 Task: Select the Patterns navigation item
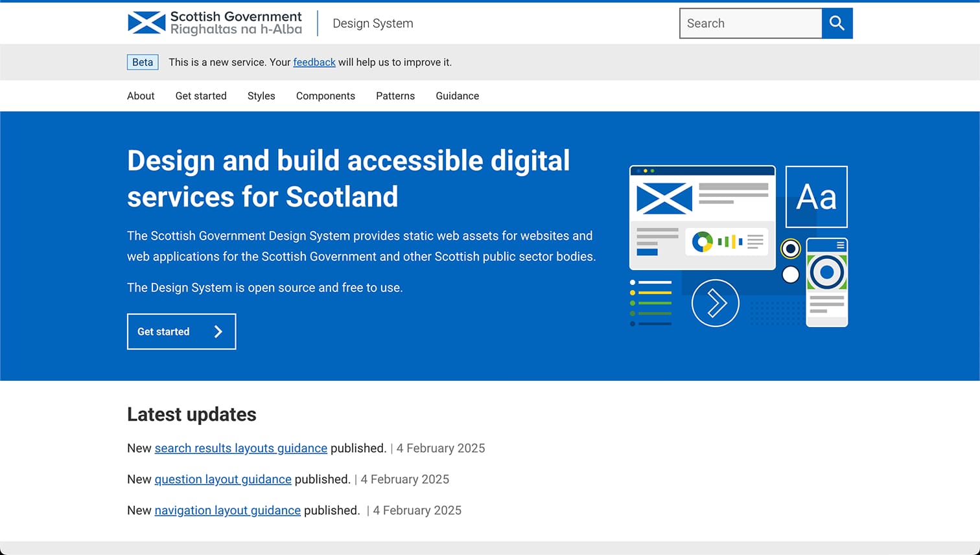click(x=395, y=96)
